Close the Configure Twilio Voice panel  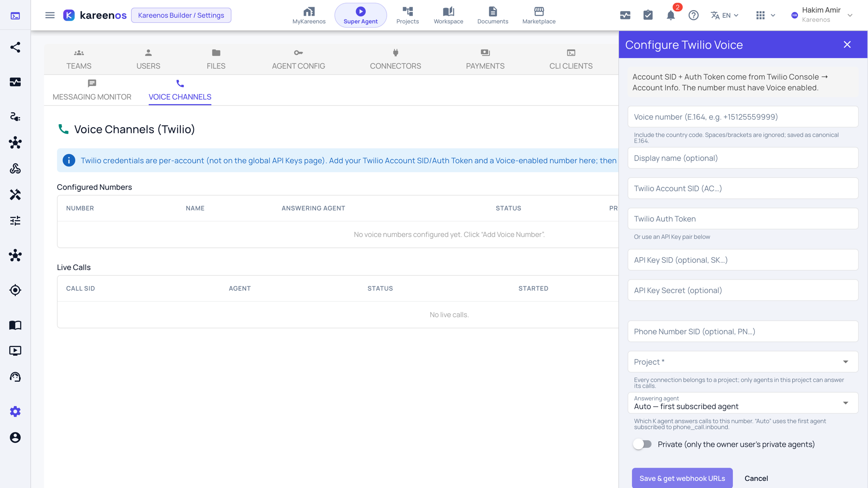coord(847,44)
